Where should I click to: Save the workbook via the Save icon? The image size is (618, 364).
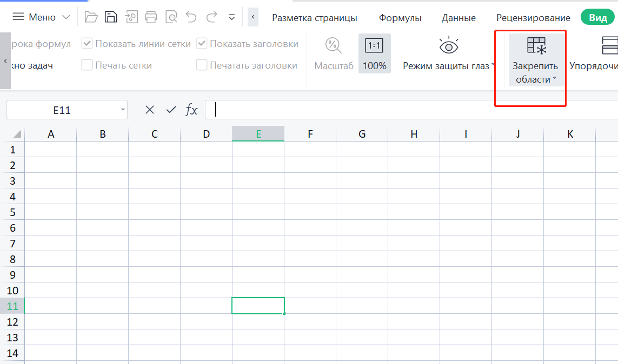coord(111,17)
